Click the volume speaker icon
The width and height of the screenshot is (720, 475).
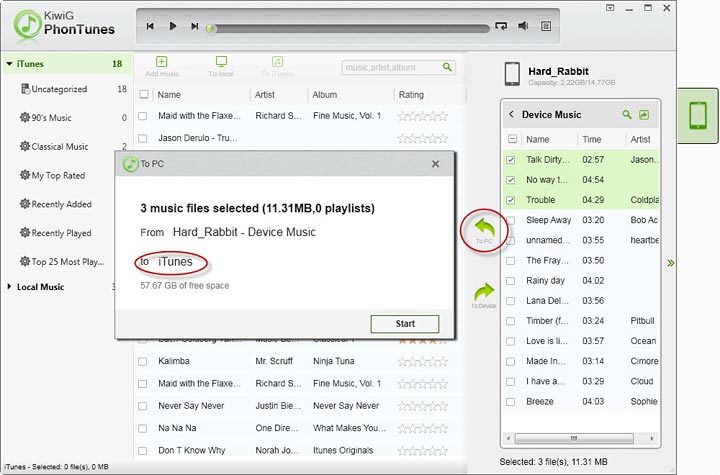(x=523, y=26)
